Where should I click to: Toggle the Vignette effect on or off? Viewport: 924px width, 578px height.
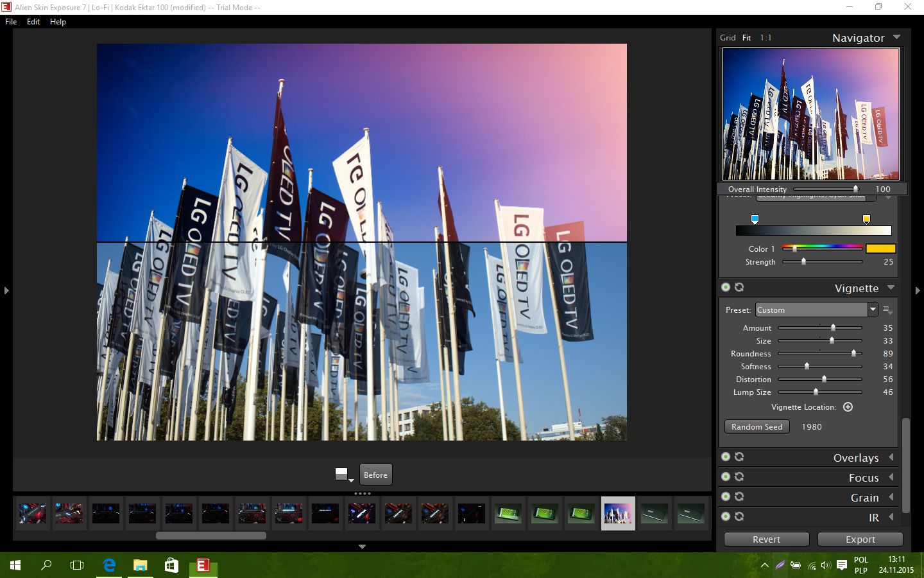pyautogui.click(x=726, y=288)
